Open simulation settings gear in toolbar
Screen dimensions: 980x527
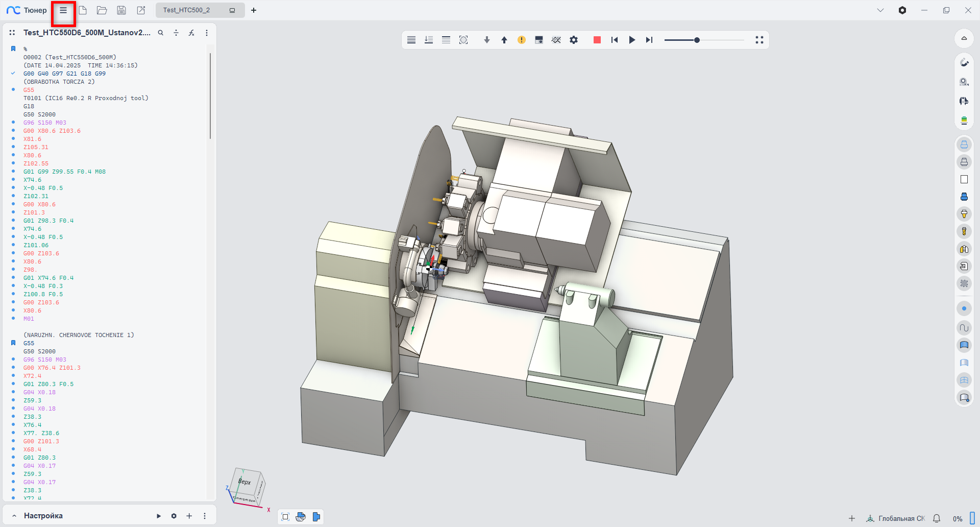(574, 40)
